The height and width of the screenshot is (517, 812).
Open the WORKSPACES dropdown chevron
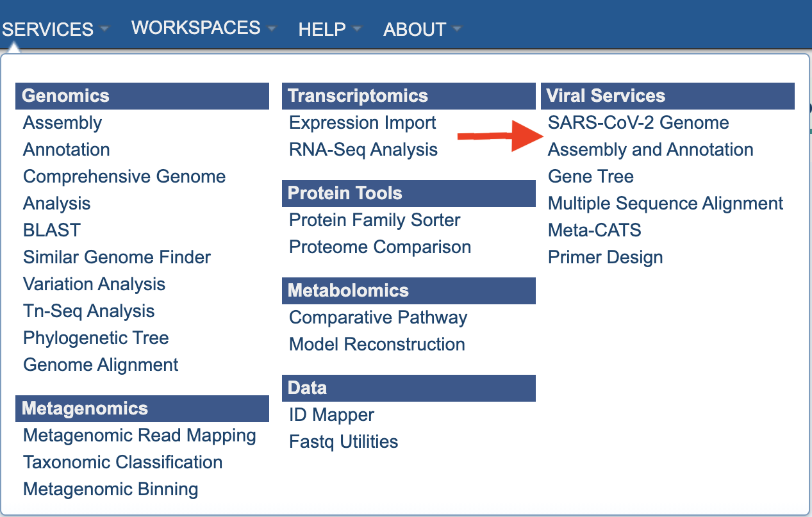click(272, 28)
